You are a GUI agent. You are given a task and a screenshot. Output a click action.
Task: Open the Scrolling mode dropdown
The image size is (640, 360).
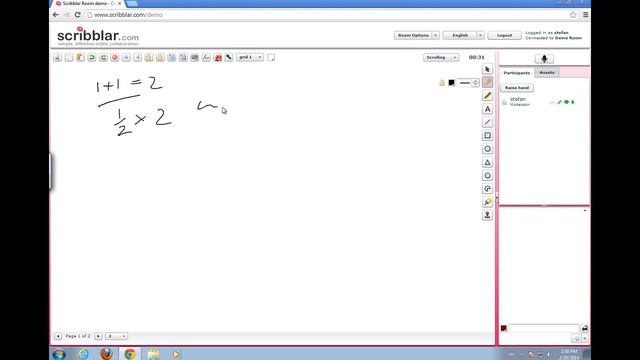(441, 58)
